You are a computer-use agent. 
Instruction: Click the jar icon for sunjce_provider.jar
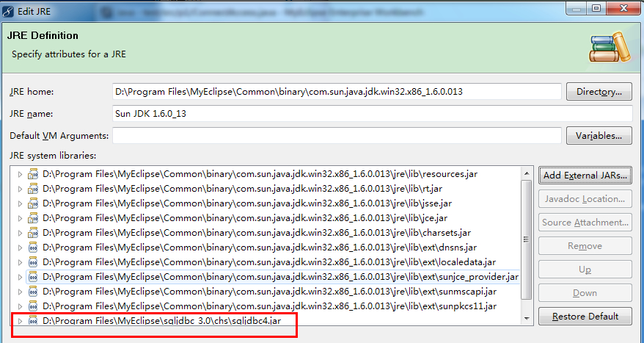[33, 277]
